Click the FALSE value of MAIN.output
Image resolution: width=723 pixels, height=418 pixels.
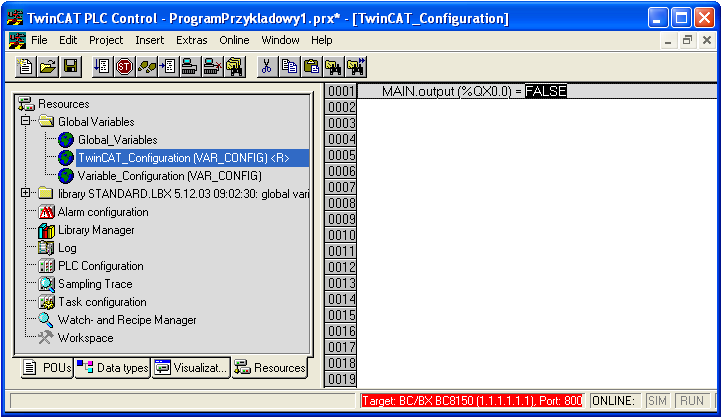(x=545, y=91)
